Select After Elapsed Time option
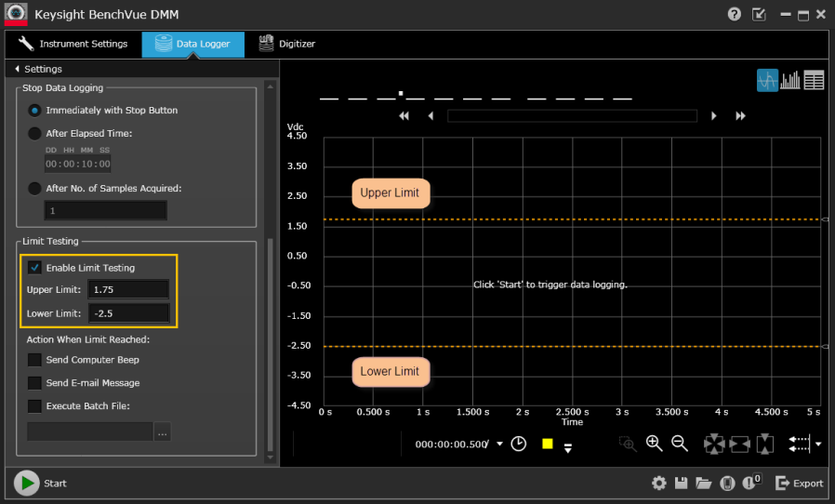 (34, 133)
